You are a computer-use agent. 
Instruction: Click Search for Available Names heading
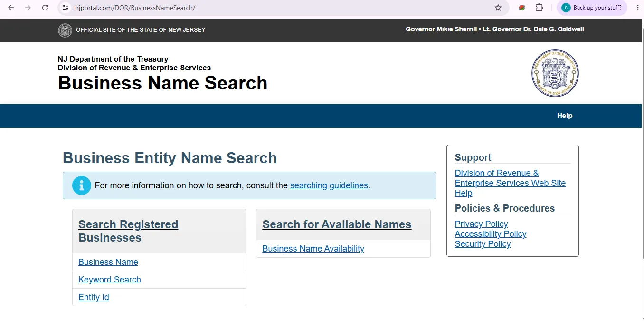337,224
